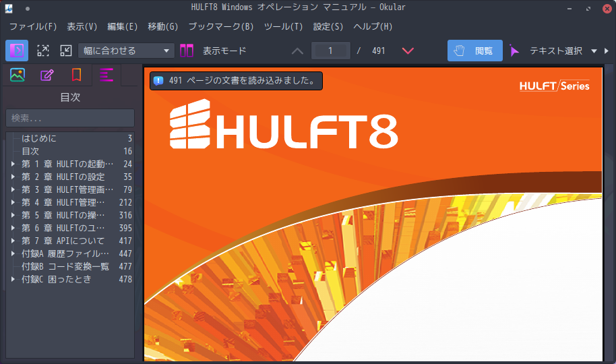Maximize the Okular window
The width and height of the screenshot is (616, 364).
588,8
